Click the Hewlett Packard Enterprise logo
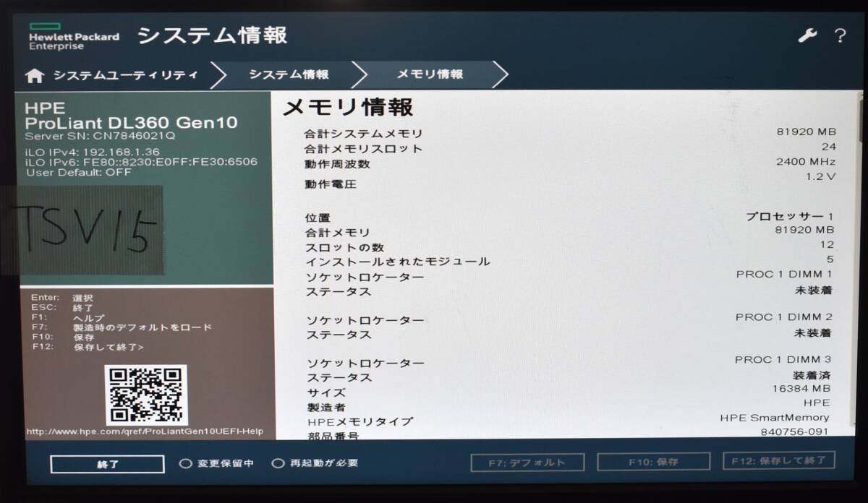Screen dimensions: 868x503 pyautogui.click(x=74, y=36)
